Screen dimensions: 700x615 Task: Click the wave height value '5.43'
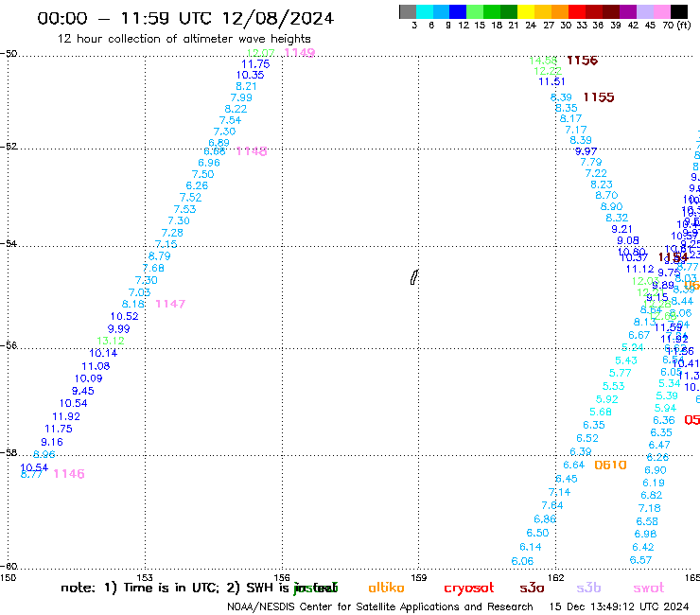coord(626,360)
